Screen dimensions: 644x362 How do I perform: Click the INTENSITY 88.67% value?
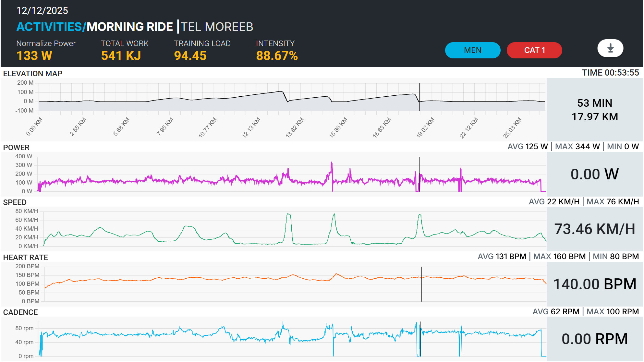click(x=277, y=56)
